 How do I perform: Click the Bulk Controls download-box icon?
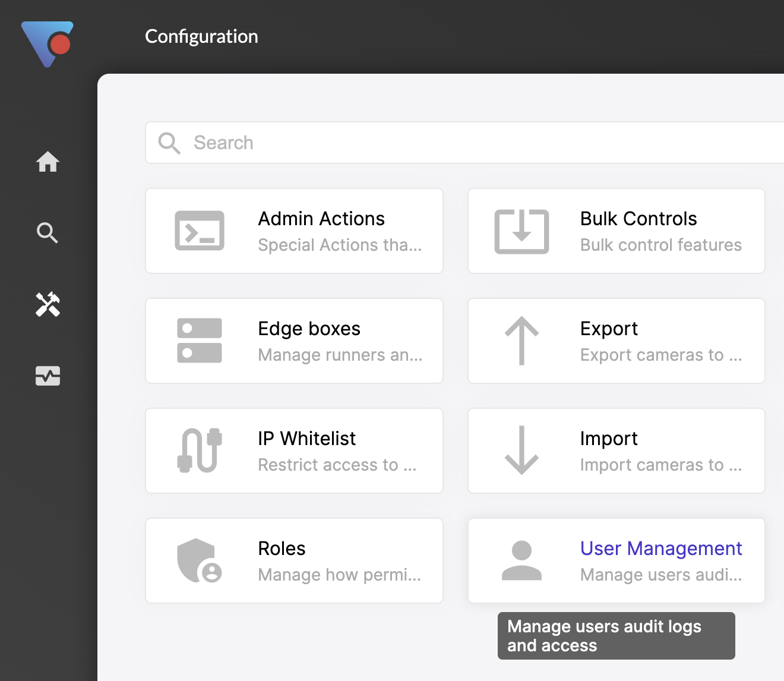tap(521, 231)
